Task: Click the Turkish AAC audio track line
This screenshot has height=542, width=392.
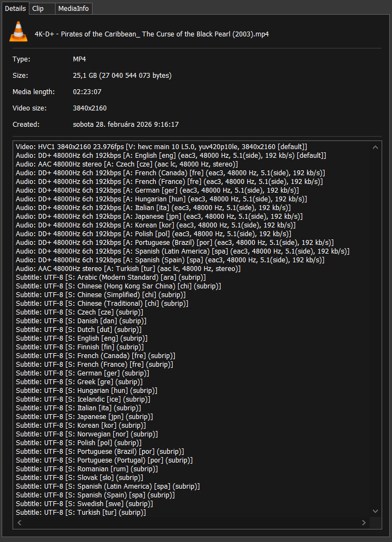Action: coord(128,269)
